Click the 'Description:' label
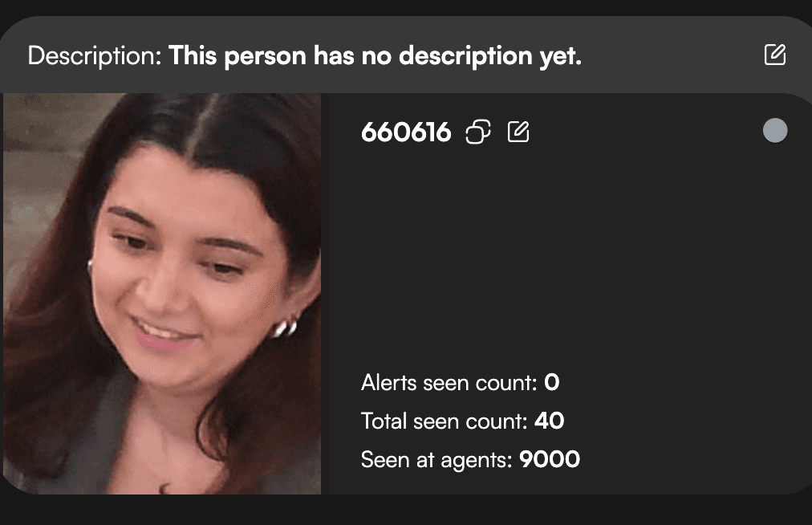Screen dimensions: 812x525 coord(95,55)
